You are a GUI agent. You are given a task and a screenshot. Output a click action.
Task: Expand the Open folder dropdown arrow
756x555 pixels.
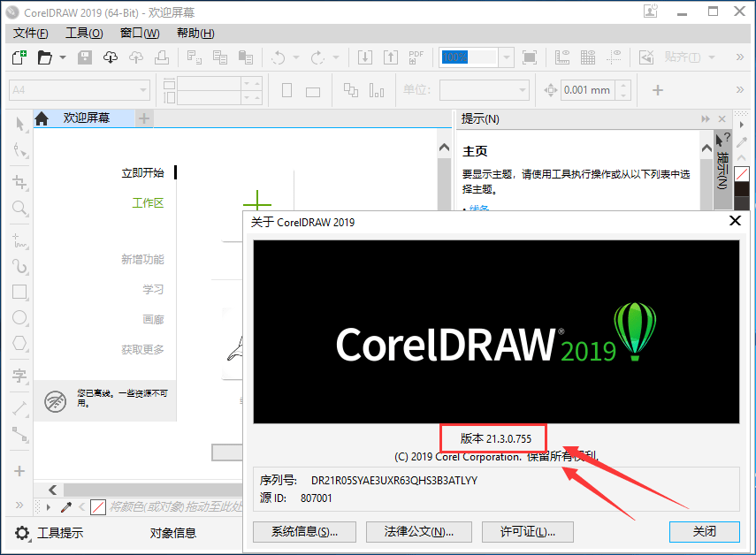click(63, 57)
